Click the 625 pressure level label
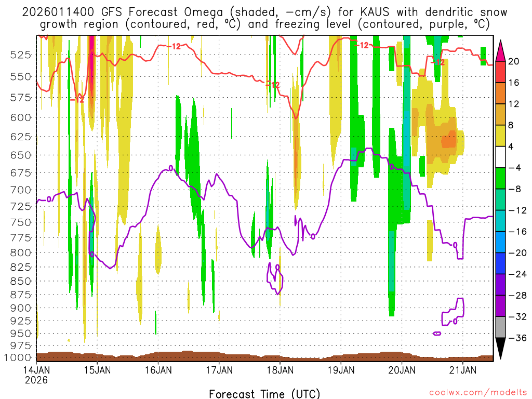Image resolution: width=532 pixels, height=399 pixels. click(21, 137)
